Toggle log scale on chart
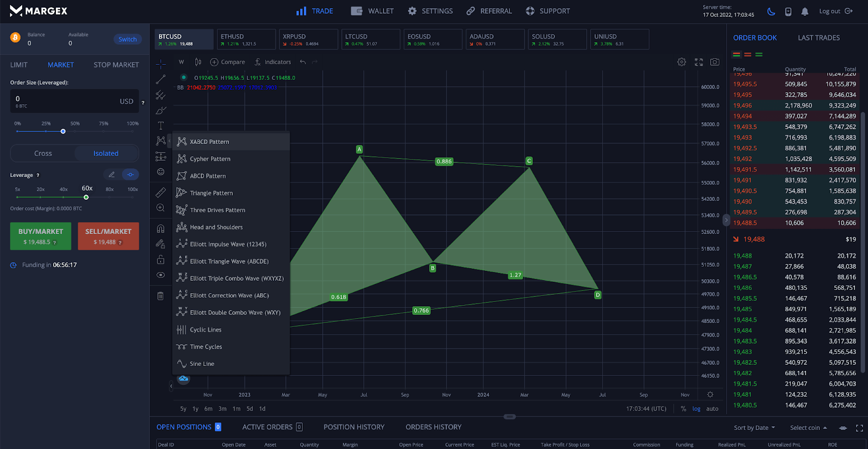The width and height of the screenshot is (868, 449). [696, 409]
